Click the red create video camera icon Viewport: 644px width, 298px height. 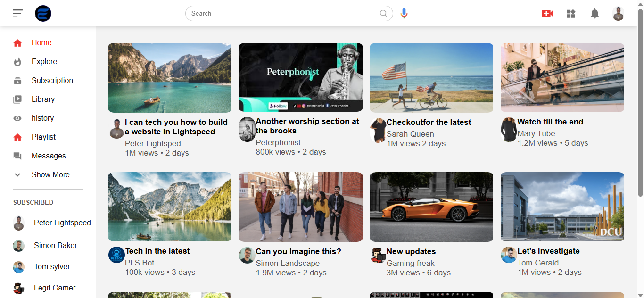click(x=547, y=14)
